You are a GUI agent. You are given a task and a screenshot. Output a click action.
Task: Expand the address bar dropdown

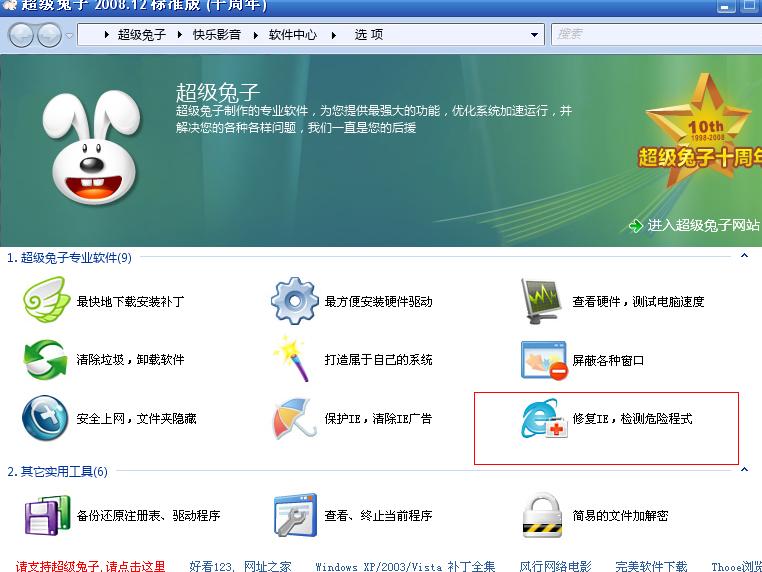click(535, 35)
